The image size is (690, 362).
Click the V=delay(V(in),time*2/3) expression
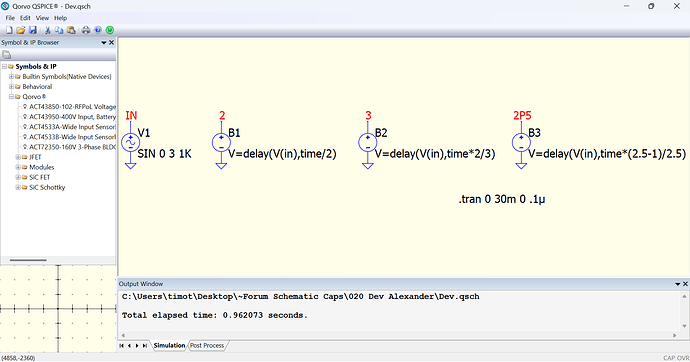(435, 154)
